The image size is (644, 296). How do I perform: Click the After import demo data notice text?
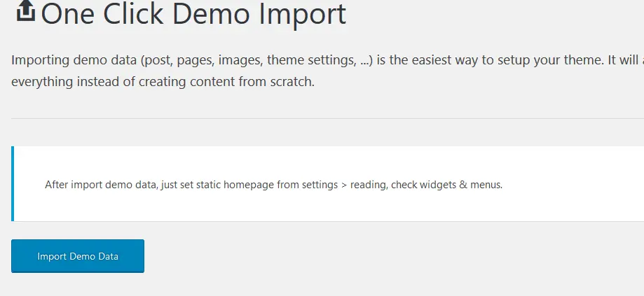[x=273, y=185]
